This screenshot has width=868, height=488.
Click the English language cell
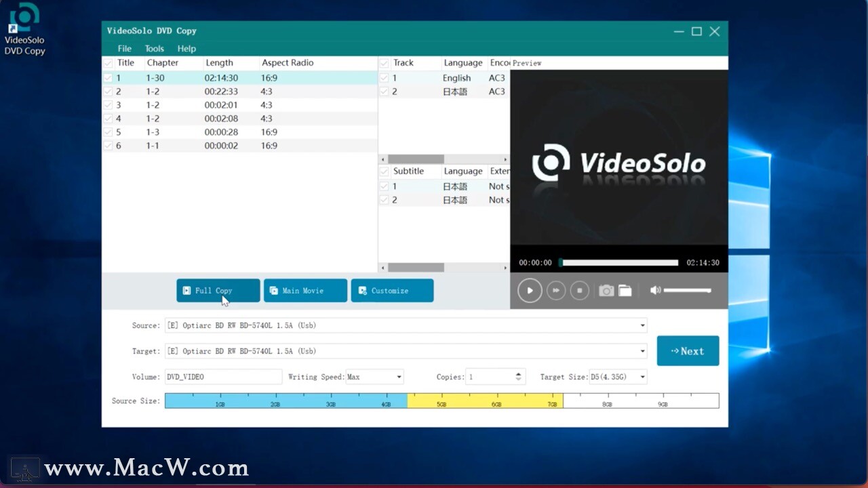[x=456, y=78]
